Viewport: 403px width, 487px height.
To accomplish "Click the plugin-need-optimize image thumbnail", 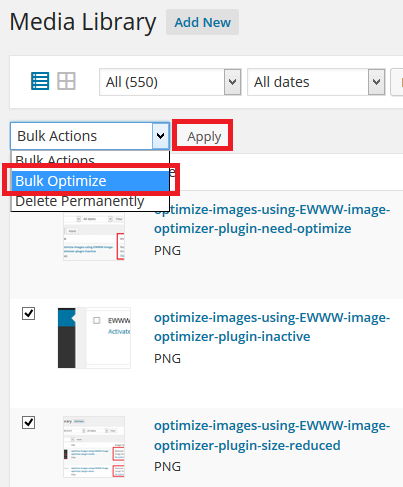I will coord(94,236).
